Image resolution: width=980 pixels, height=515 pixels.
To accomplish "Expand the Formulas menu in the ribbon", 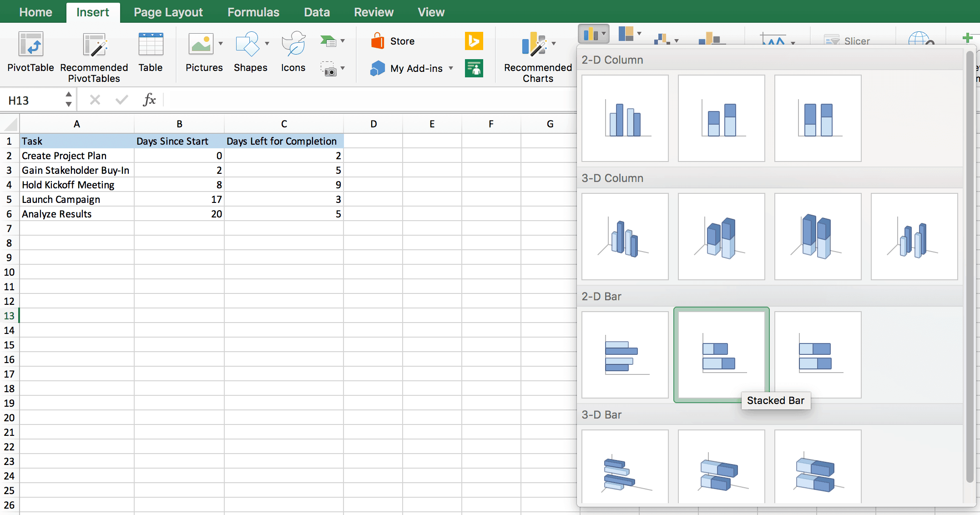I will 253,12.
